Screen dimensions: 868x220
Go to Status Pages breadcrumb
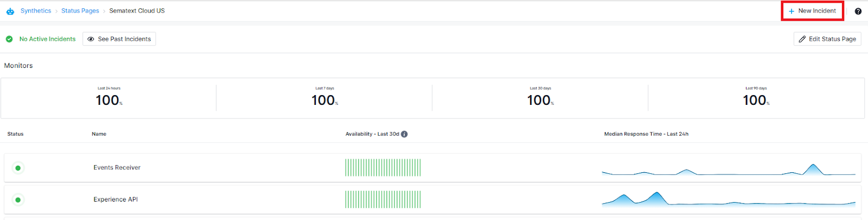coord(80,11)
